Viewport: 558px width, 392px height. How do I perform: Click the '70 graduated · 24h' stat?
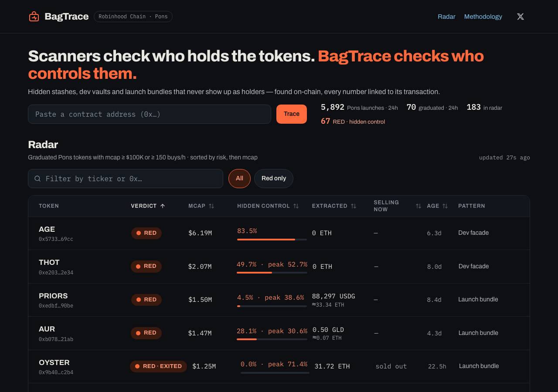point(432,107)
